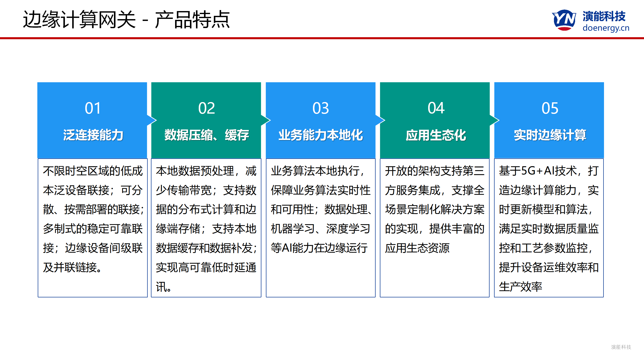Click the description box under 泛连接能力
The width and height of the screenshot is (644, 362).
(93, 228)
